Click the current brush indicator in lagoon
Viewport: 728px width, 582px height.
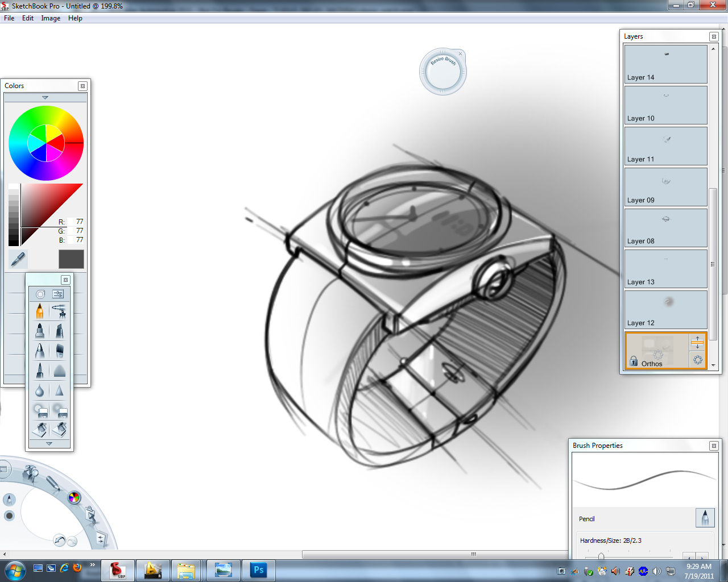(x=9, y=500)
